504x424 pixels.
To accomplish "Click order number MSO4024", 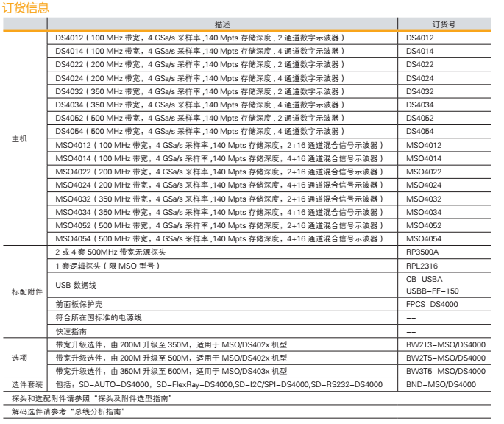I will coord(424,185).
